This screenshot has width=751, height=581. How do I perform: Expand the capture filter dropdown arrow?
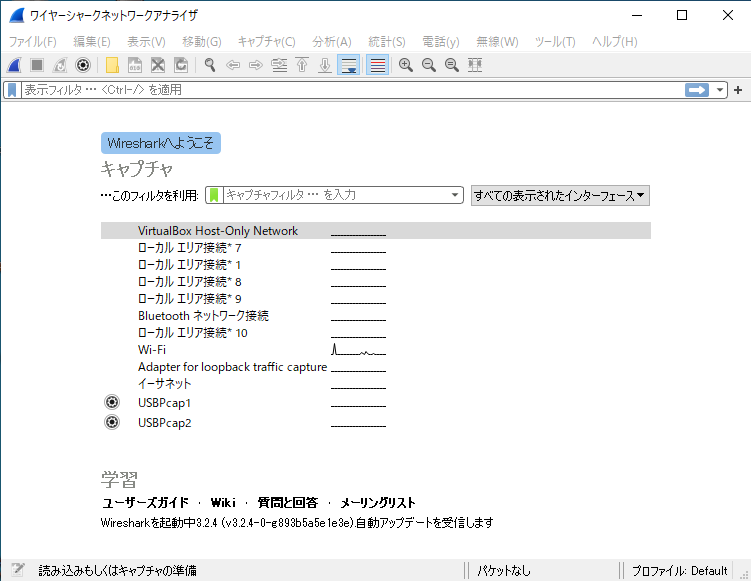456,196
